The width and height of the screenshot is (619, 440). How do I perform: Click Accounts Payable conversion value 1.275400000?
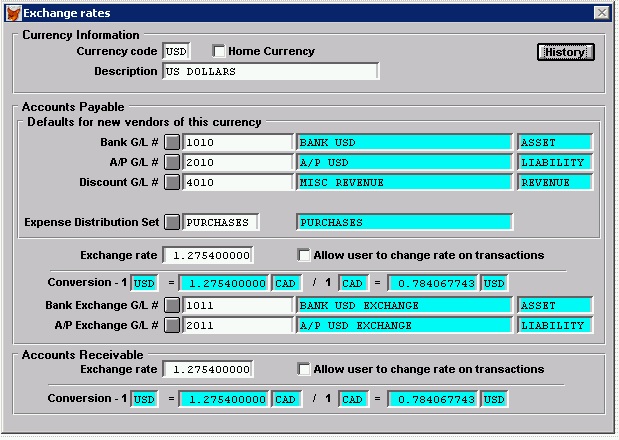click(x=224, y=283)
